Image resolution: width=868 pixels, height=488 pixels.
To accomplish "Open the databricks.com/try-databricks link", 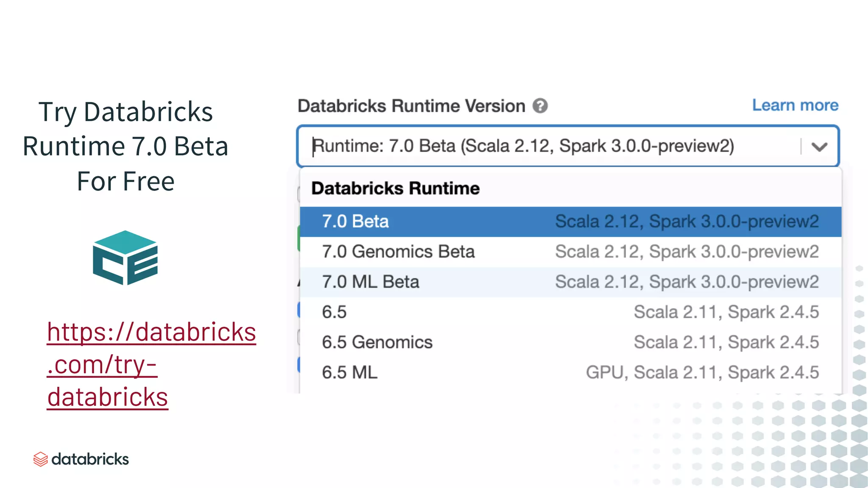I will [x=151, y=364].
